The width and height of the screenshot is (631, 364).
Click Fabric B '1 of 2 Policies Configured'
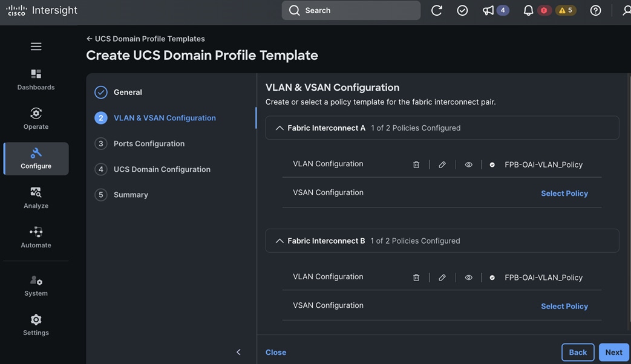pyautogui.click(x=415, y=241)
